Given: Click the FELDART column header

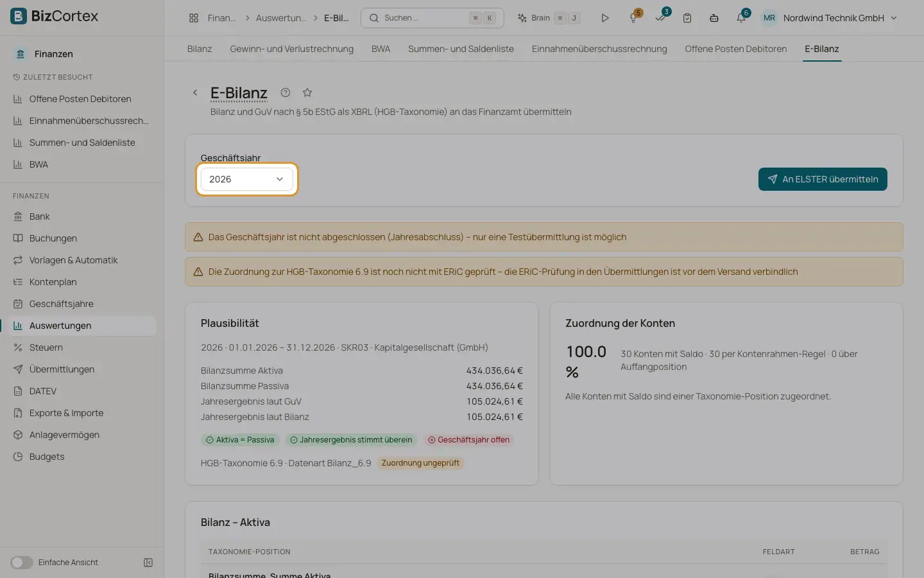Looking at the screenshot, I should (x=778, y=552).
